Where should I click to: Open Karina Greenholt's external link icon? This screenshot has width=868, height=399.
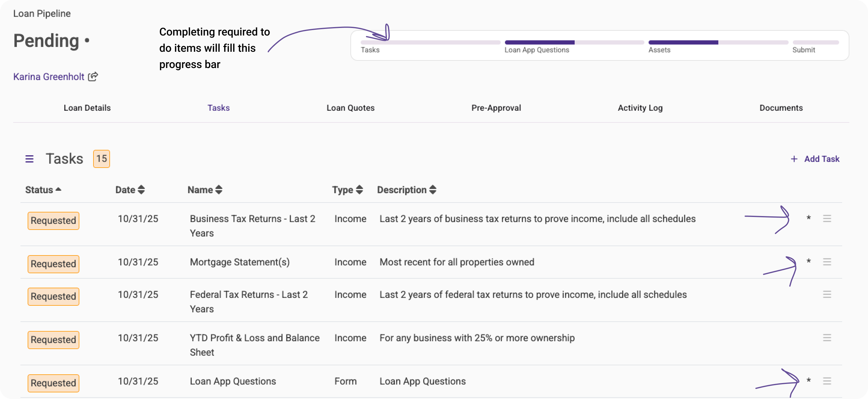93,77
